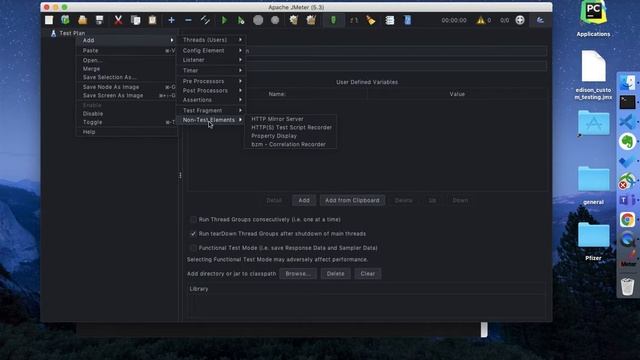Screen dimensions: 640x360
Task: Click the Name column header
Action: (277, 94)
